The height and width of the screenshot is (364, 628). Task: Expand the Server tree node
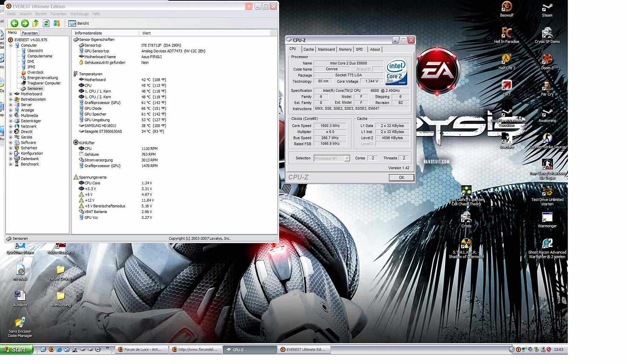click(11, 105)
